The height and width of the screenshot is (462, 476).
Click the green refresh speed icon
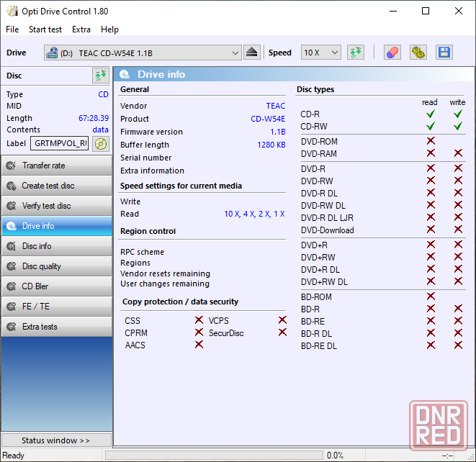click(355, 53)
